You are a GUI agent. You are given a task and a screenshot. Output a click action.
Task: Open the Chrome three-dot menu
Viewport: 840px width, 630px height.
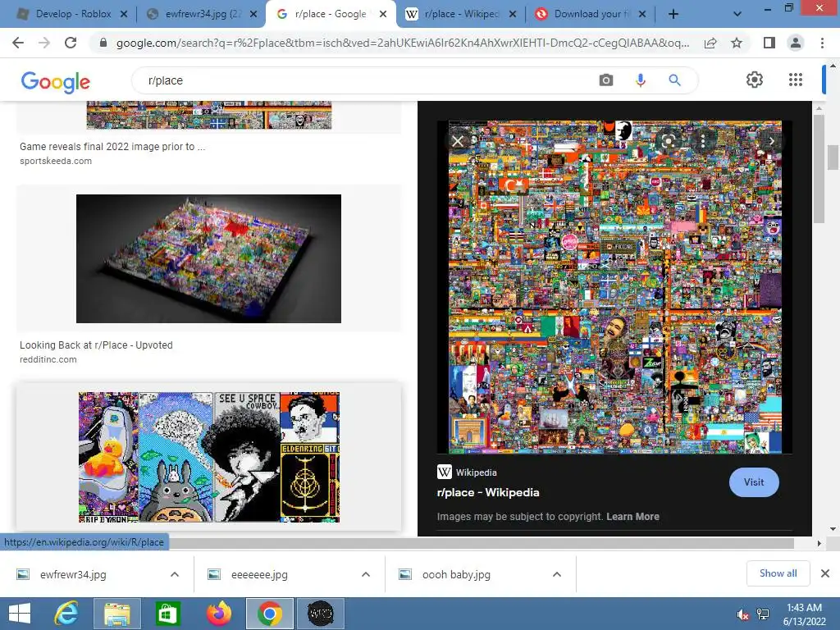pos(822,43)
